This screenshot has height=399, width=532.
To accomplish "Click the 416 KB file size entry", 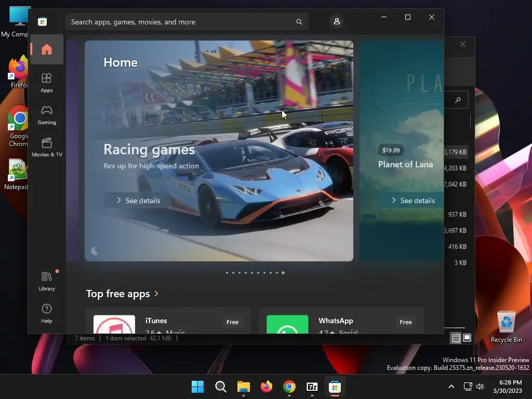I will click(x=457, y=247).
